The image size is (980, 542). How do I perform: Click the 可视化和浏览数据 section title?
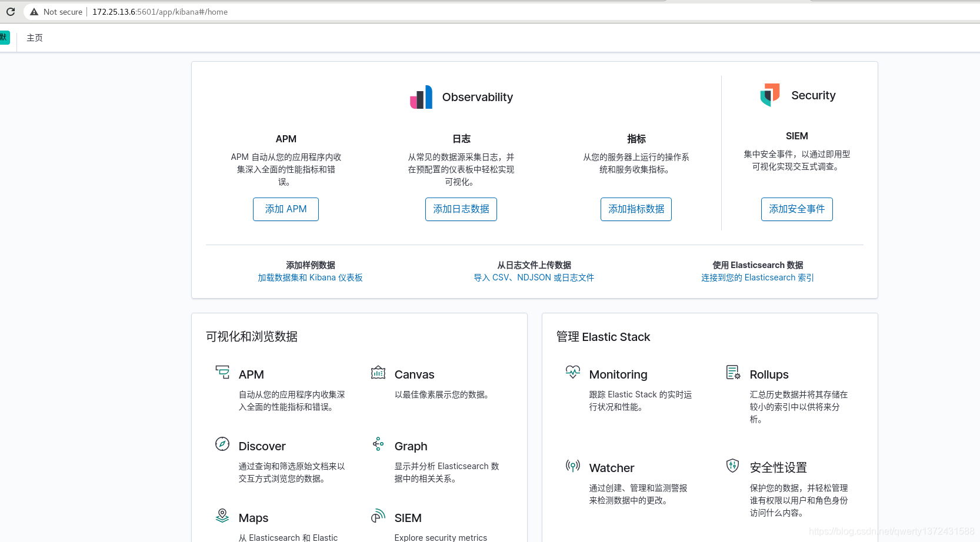[252, 336]
